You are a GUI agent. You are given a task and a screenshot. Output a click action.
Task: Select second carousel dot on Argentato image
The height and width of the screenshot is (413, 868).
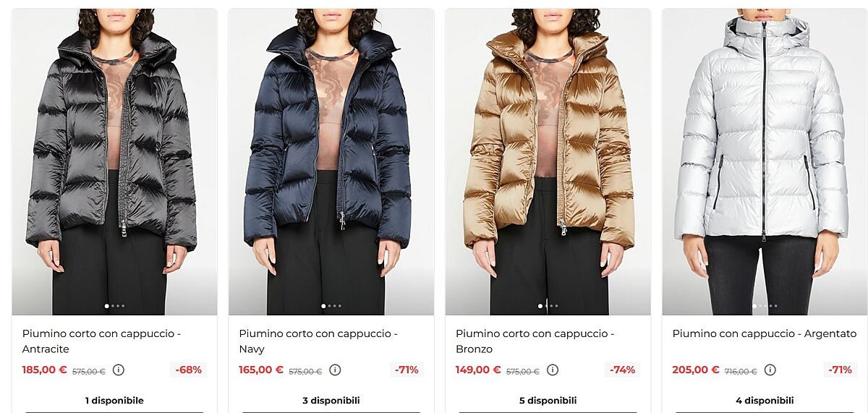click(760, 306)
